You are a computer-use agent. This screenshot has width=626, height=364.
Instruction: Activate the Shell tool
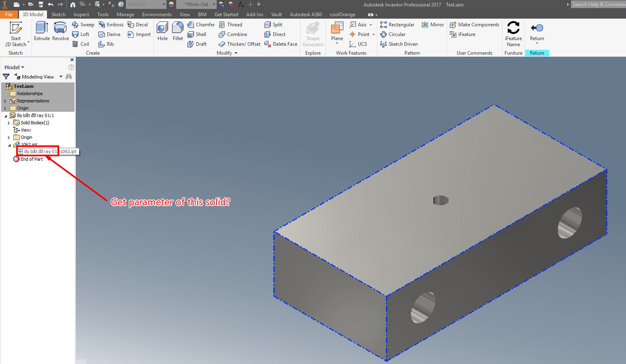198,34
